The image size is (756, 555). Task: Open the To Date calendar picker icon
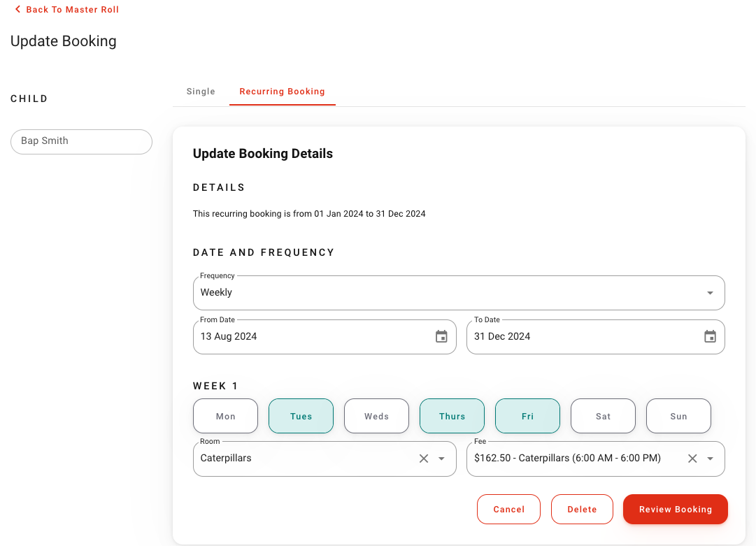710,337
